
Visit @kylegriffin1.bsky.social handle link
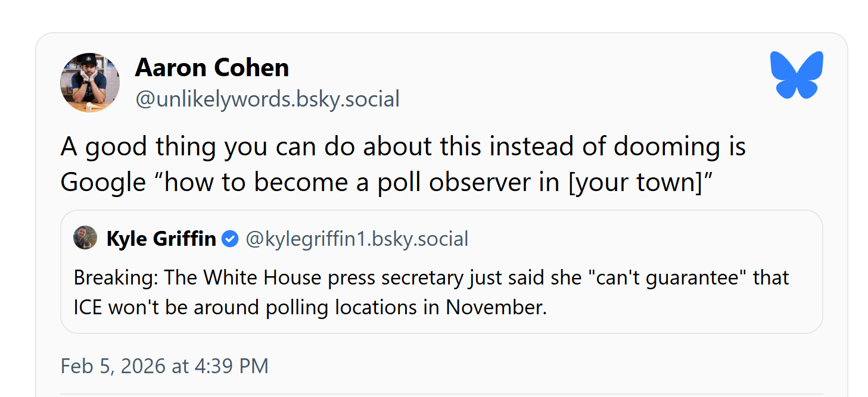(356, 239)
